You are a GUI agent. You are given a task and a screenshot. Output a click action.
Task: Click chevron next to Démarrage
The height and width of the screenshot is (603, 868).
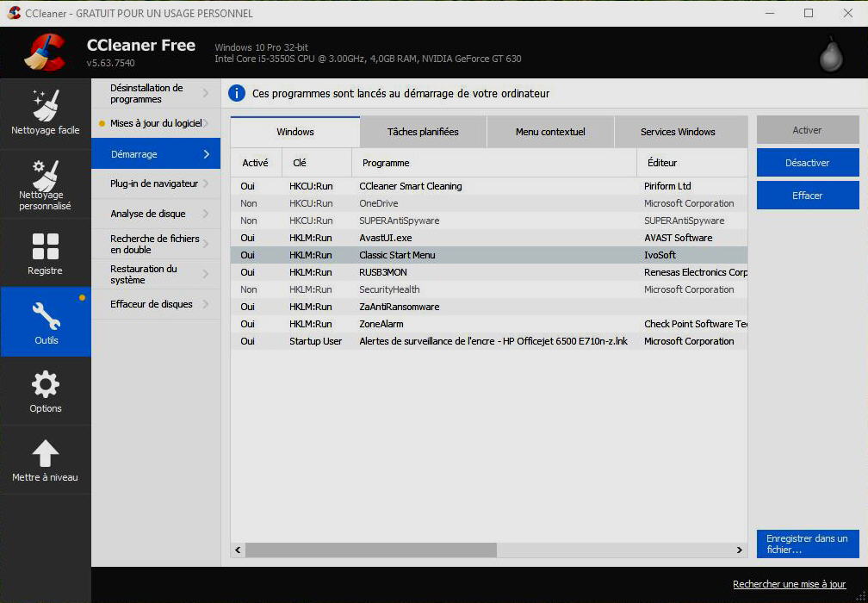click(x=207, y=154)
